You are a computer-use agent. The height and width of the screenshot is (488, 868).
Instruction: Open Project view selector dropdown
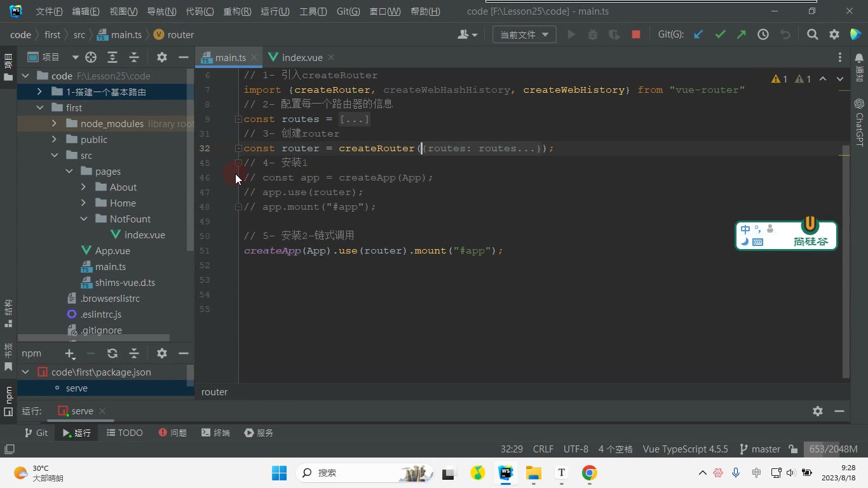(x=75, y=57)
